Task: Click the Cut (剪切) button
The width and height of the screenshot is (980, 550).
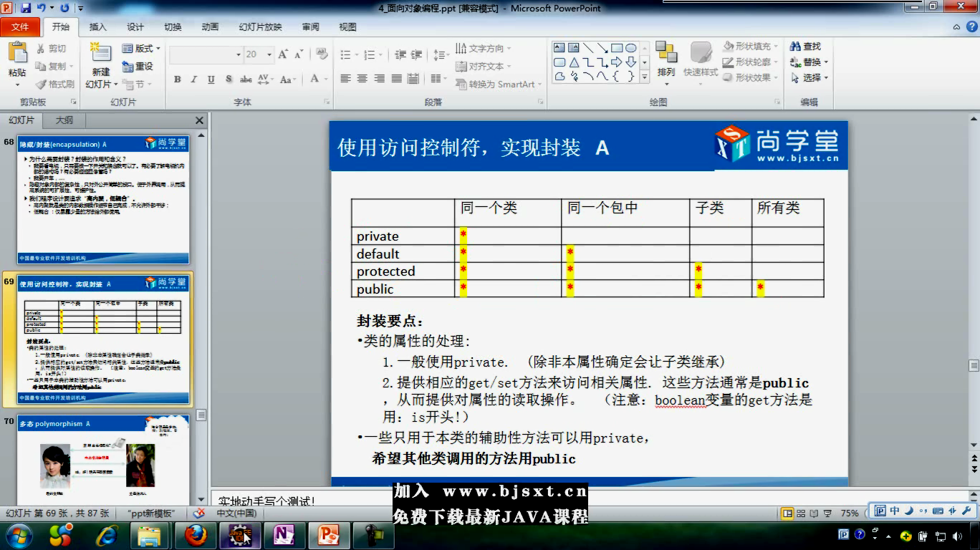Action: 51,49
